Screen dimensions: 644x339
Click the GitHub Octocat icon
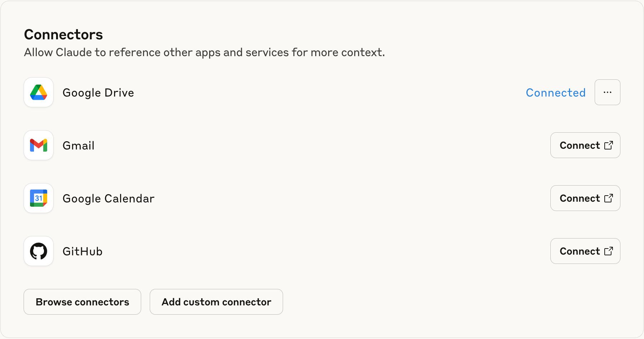pyautogui.click(x=39, y=251)
